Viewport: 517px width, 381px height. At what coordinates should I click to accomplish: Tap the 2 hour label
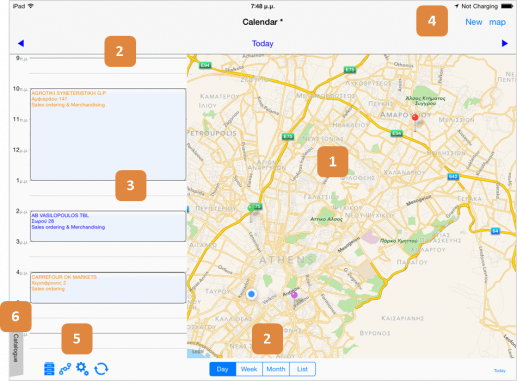click(22, 211)
